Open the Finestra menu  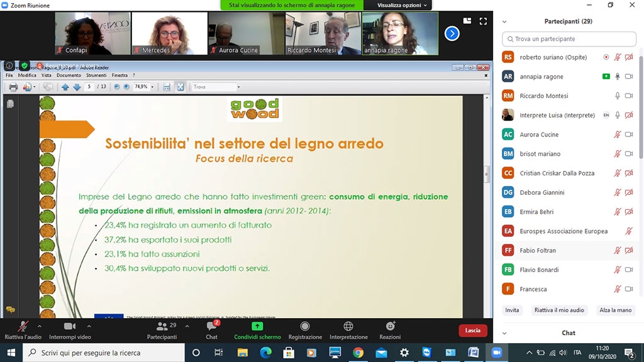coord(119,75)
